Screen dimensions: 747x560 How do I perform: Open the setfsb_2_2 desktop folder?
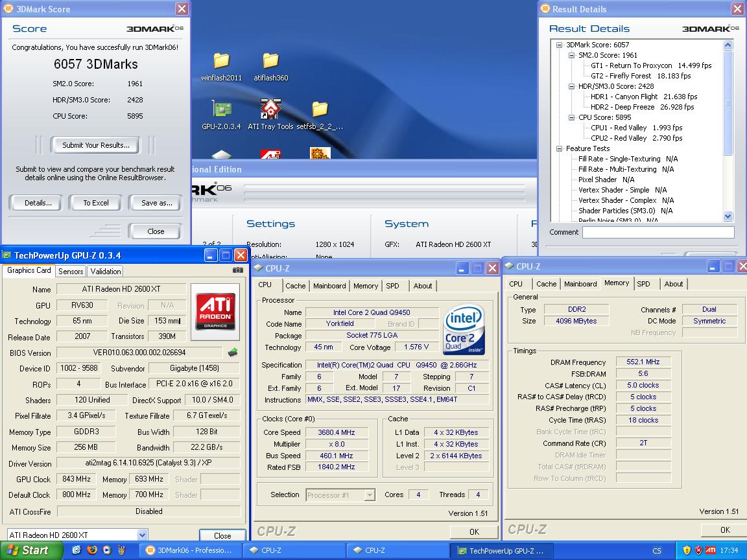click(x=320, y=115)
